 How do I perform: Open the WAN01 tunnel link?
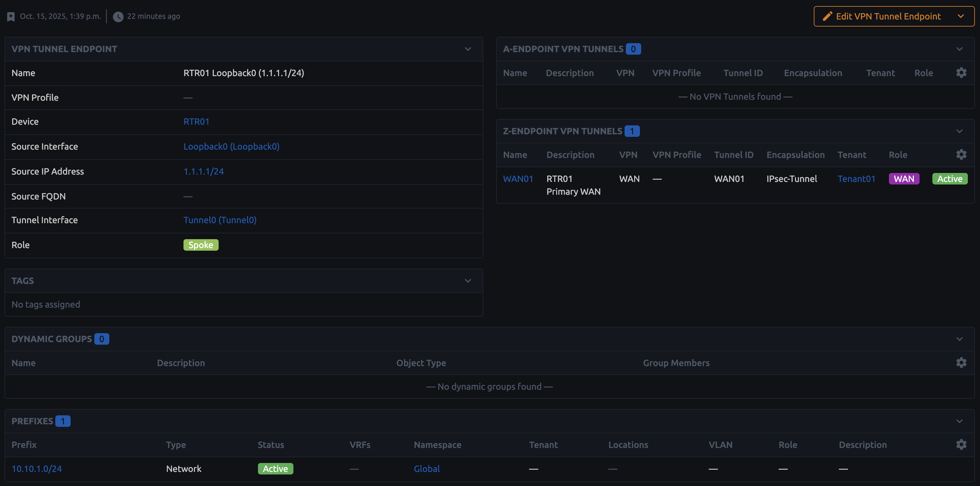point(518,178)
